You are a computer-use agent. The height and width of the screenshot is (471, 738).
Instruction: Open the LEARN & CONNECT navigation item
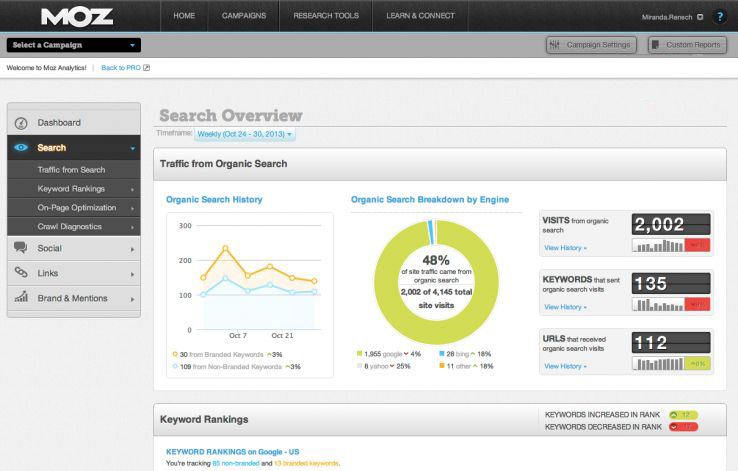420,16
